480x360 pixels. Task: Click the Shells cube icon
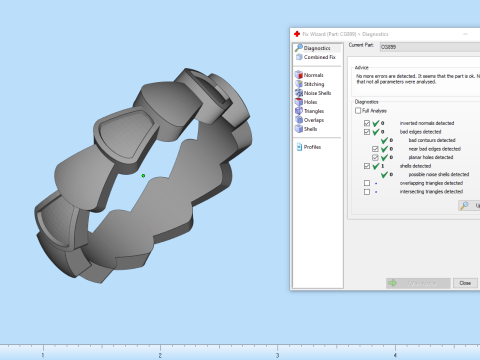[299, 129]
